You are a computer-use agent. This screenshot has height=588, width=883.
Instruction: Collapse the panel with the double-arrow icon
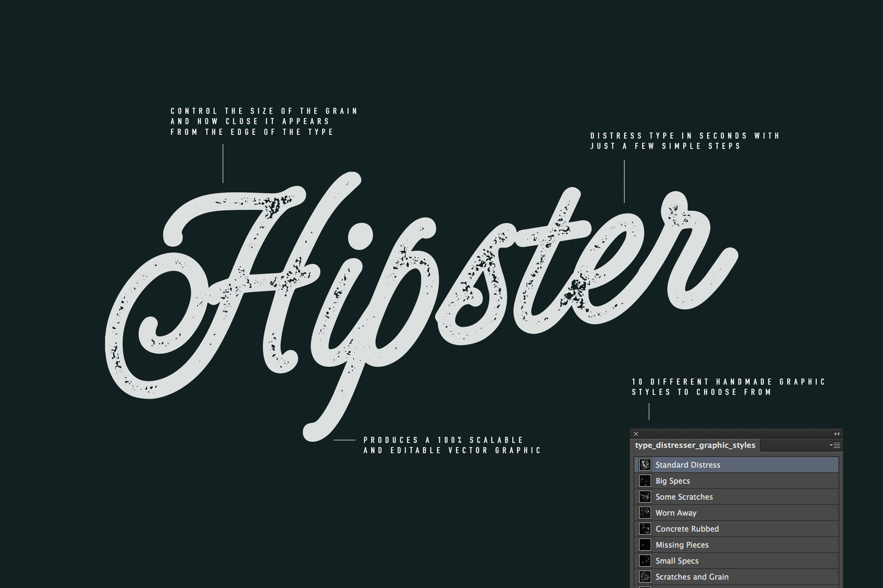[837, 434]
